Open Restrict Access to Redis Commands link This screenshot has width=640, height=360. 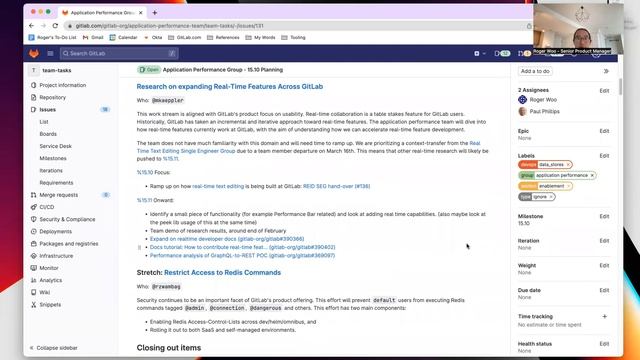pos(222,273)
